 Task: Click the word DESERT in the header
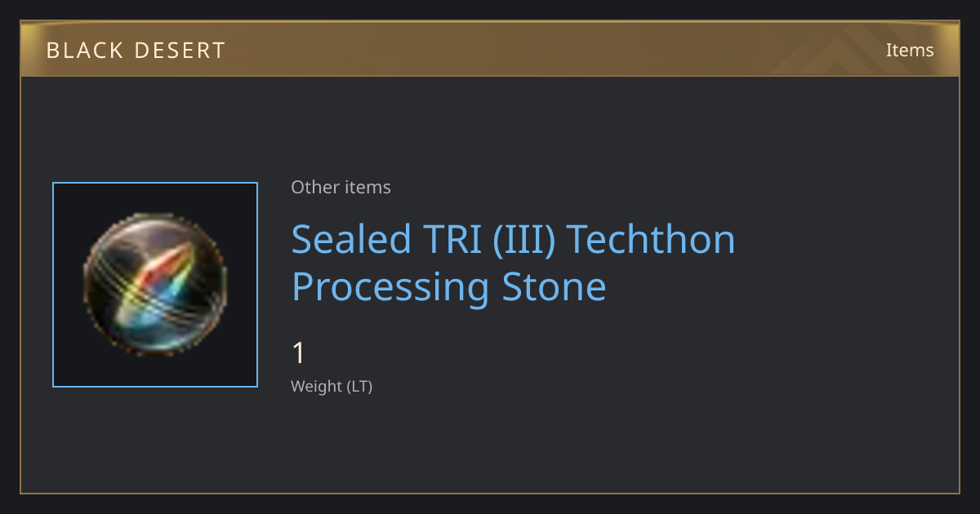179,51
